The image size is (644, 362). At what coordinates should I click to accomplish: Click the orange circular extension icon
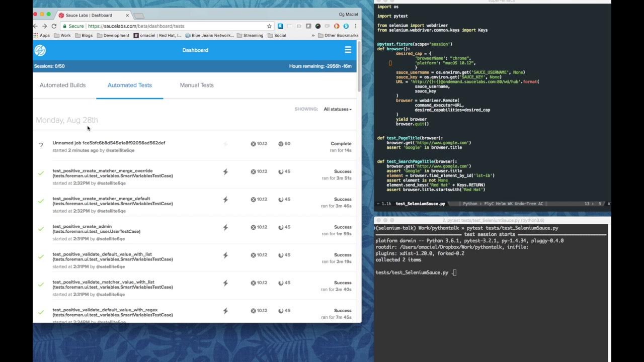click(x=337, y=26)
